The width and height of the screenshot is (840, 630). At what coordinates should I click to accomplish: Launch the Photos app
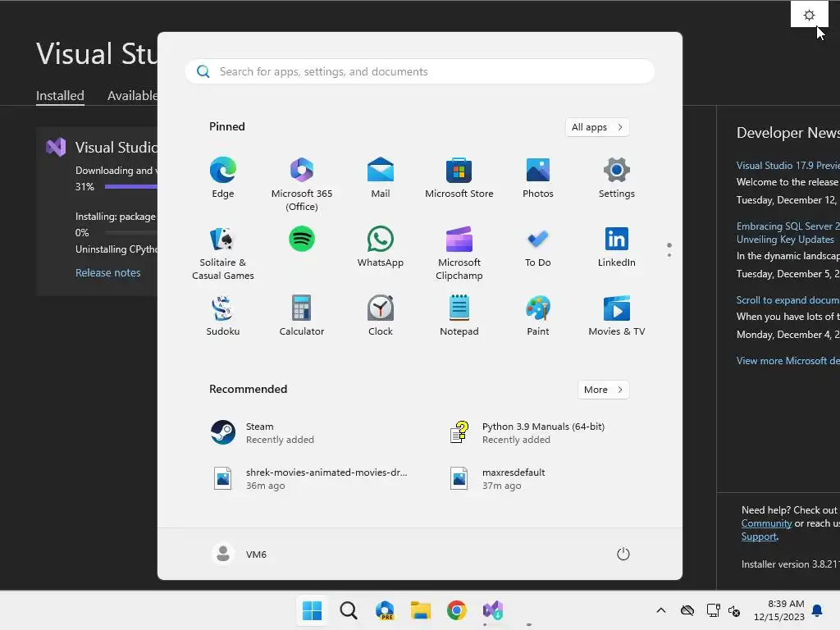pyautogui.click(x=538, y=178)
